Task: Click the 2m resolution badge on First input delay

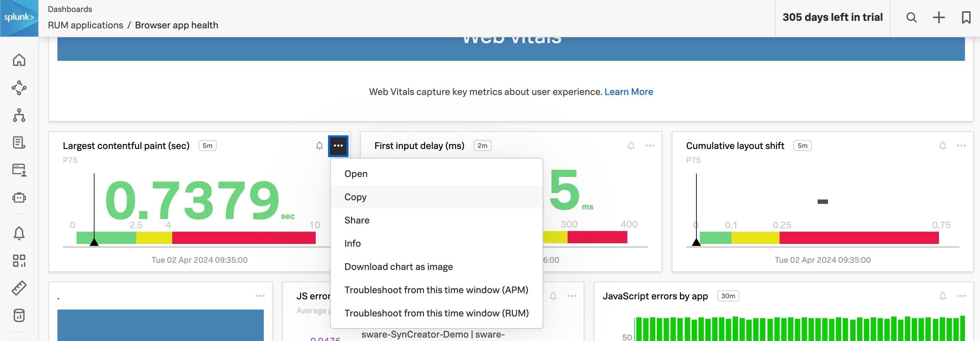Action: 482,146
